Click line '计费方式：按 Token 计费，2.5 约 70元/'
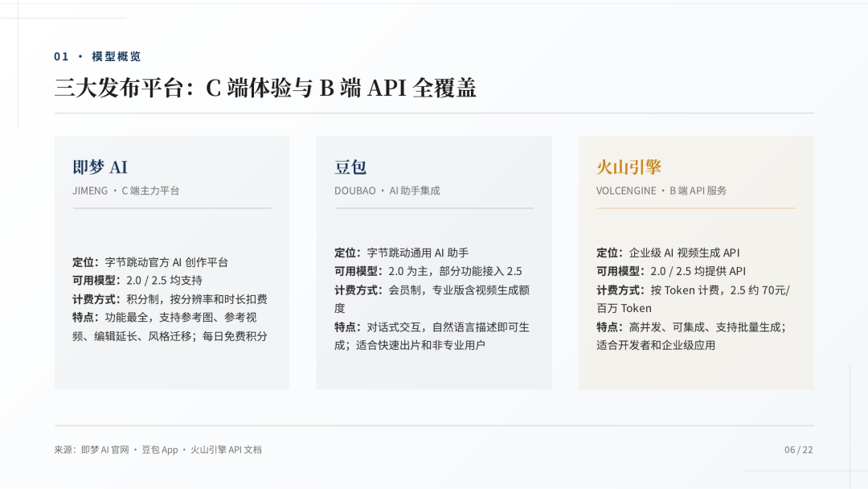 [x=693, y=290]
